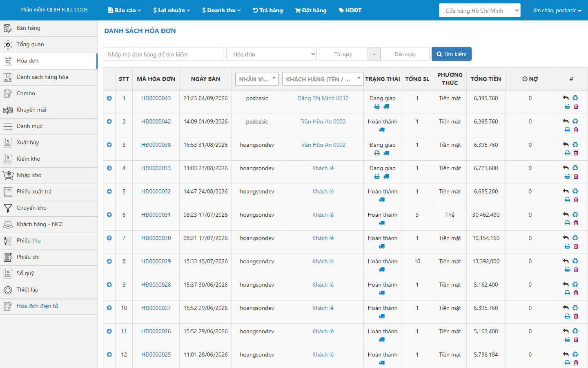Viewport: 588px width, 368px height.
Task: Expand row HĐ0000038 using the plus icon
Action: click(x=109, y=145)
